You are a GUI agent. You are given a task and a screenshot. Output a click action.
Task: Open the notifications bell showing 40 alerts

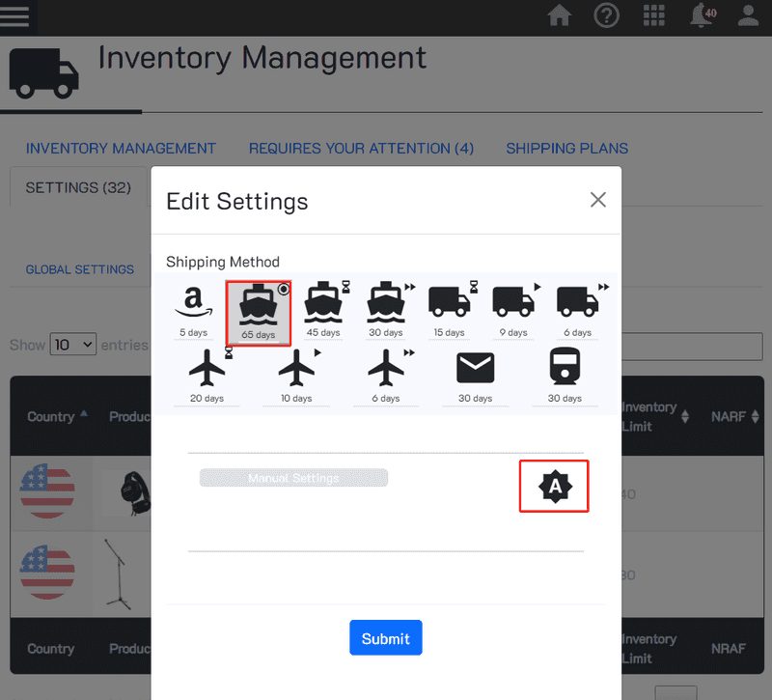point(703,16)
